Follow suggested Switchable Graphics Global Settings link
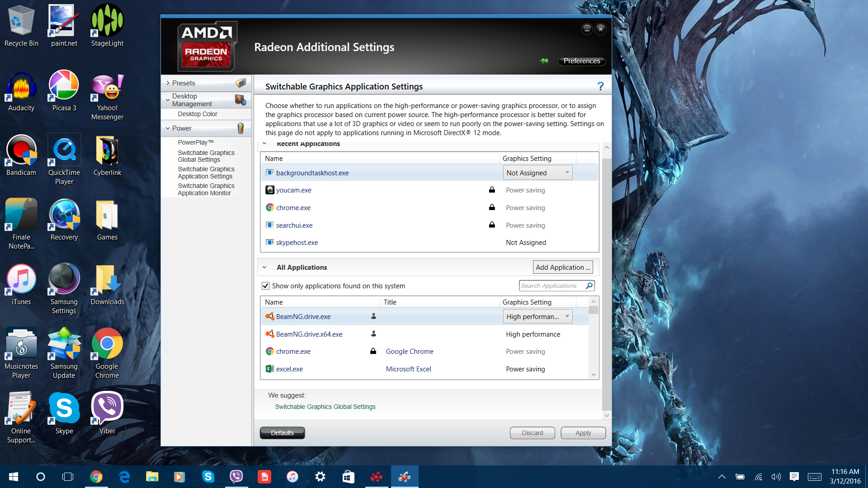The height and width of the screenshot is (488, 868). coord(325,407)
